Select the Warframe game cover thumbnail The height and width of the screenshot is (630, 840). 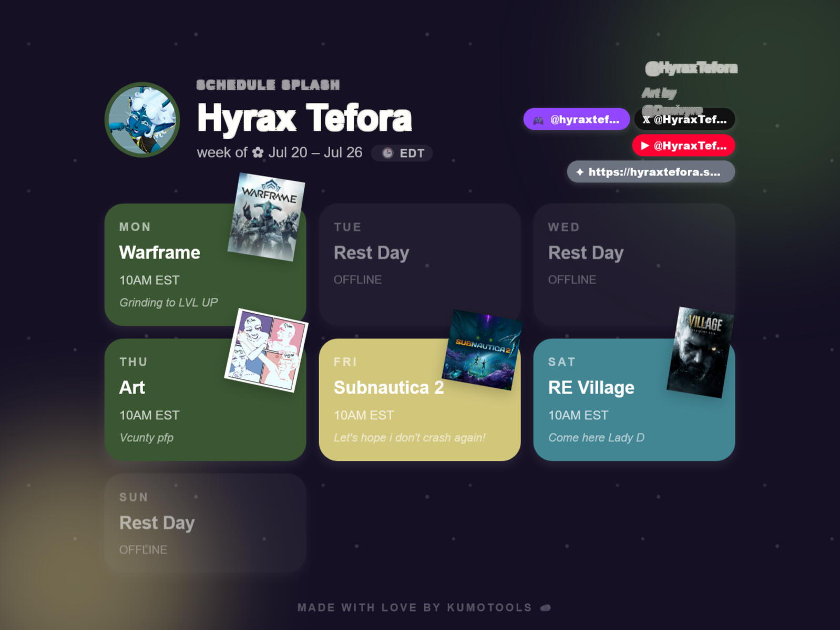point(267,217)
